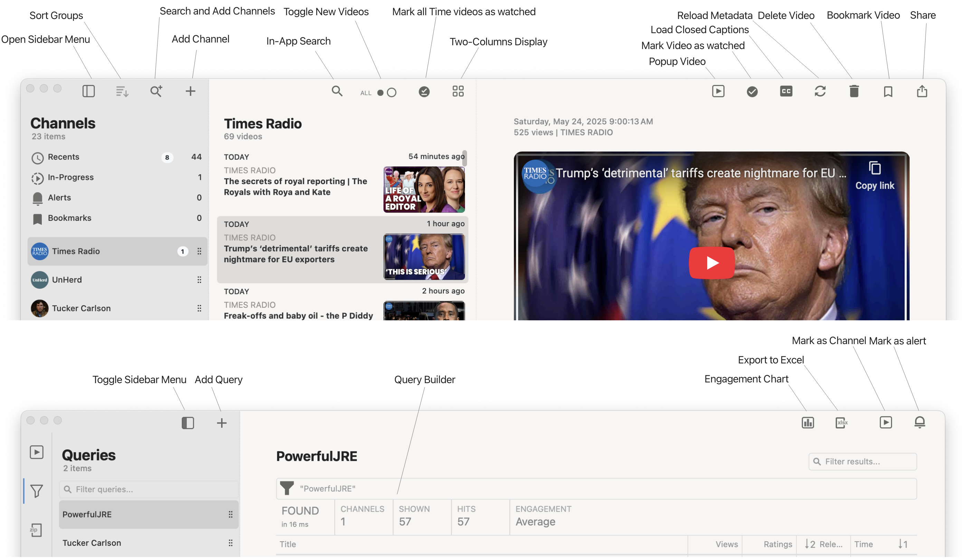Open the Engagement Chart
968x560 pixels.
coord(807,423)
